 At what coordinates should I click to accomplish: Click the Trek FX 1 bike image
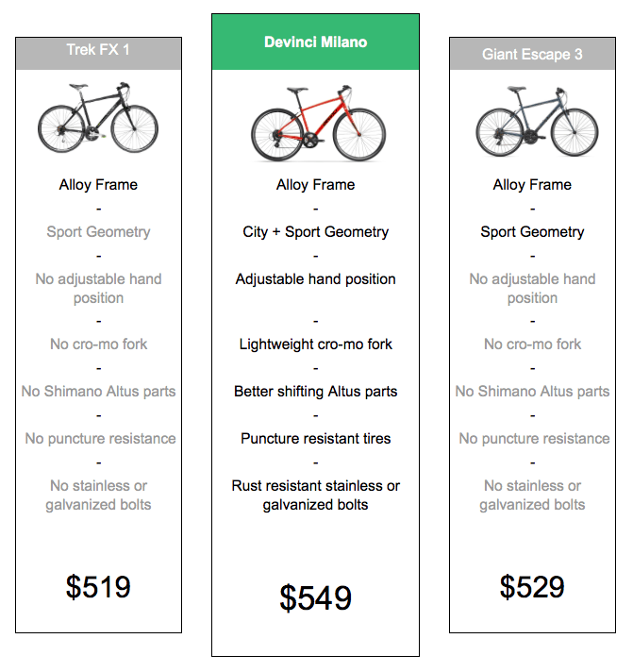(x=98, y=121)
